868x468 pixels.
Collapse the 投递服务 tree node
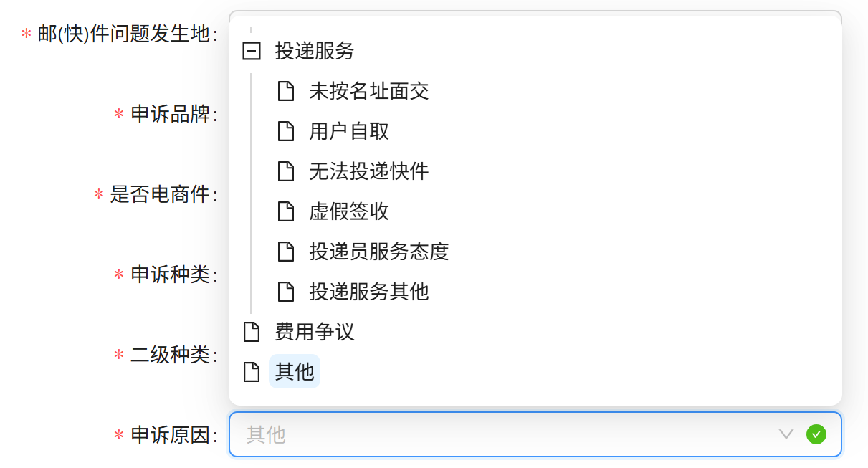click(x=251, y=51)
